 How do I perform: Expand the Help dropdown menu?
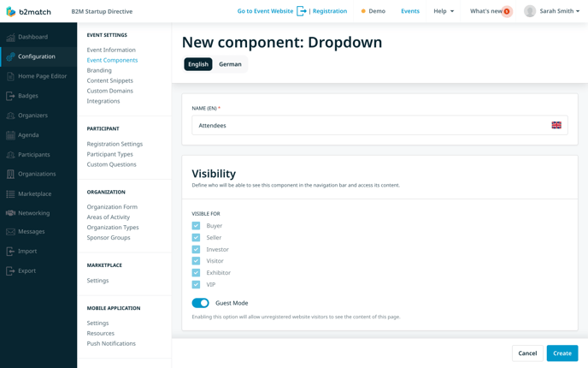444,11
